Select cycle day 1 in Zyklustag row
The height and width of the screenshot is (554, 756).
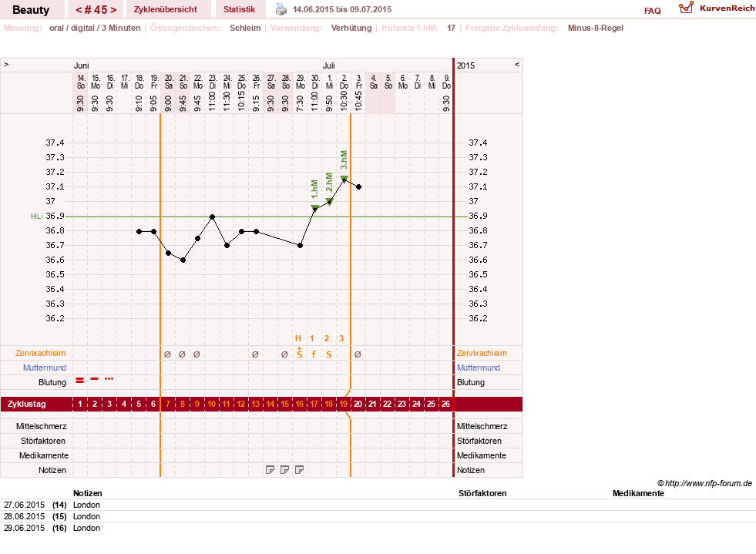click(x=80, y=404)
